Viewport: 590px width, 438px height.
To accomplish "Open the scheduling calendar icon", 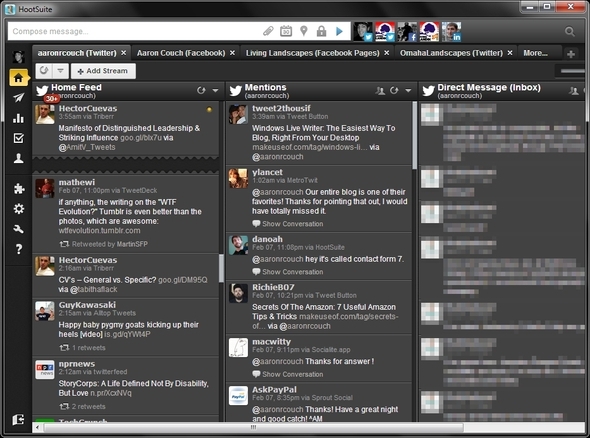I will click(286, 31).
